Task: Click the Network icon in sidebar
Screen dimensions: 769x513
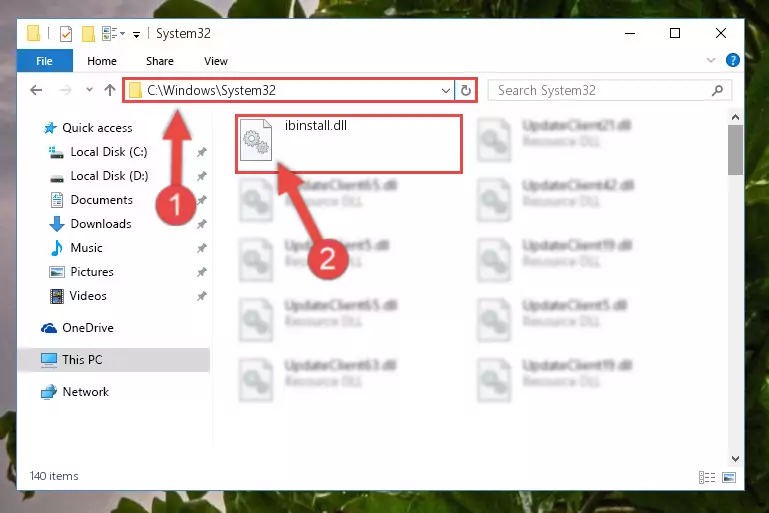Action: [x=49, y=392]
